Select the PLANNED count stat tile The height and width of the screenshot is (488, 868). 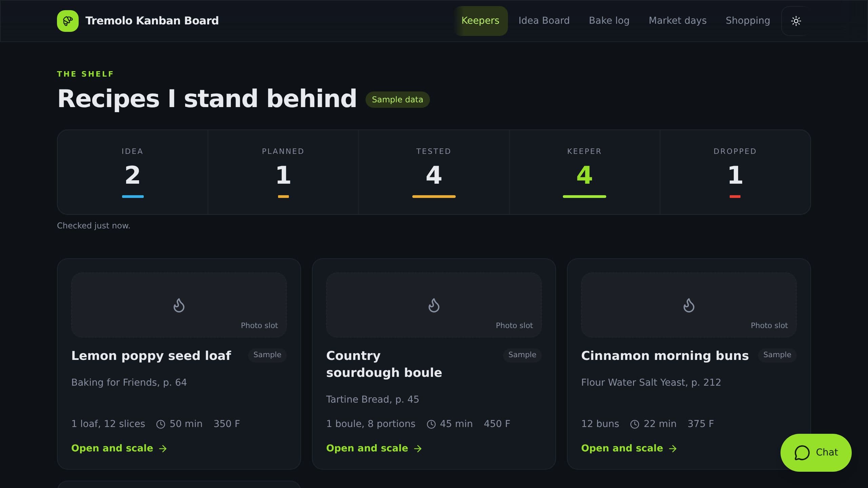tap(283, 172)
